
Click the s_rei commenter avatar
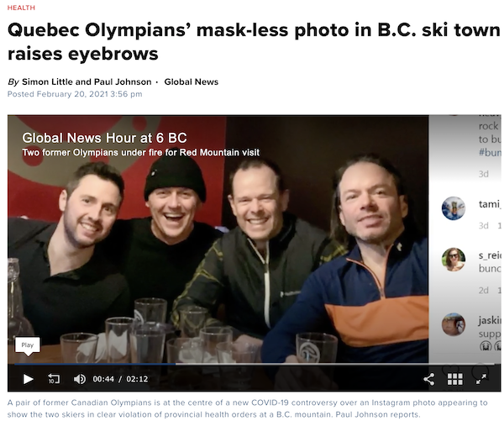coord(454,260)
